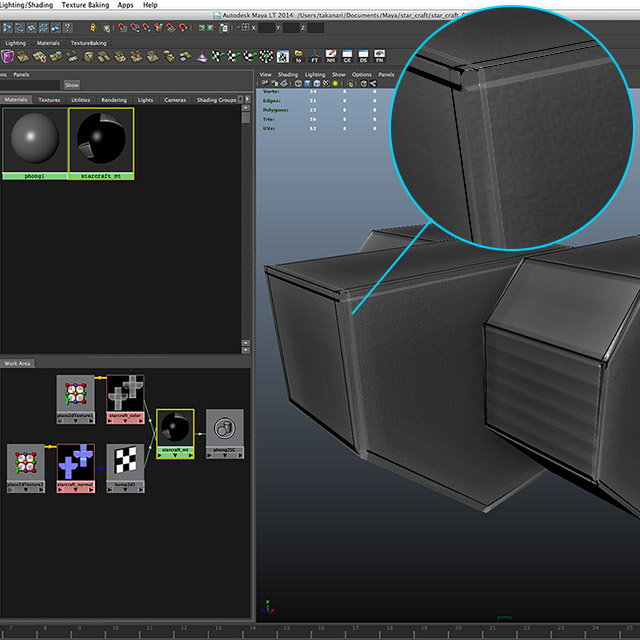Screen dimensions: 640x640
Task: Select the starcraft_normal texture node
Action: [x=76, y=463]
